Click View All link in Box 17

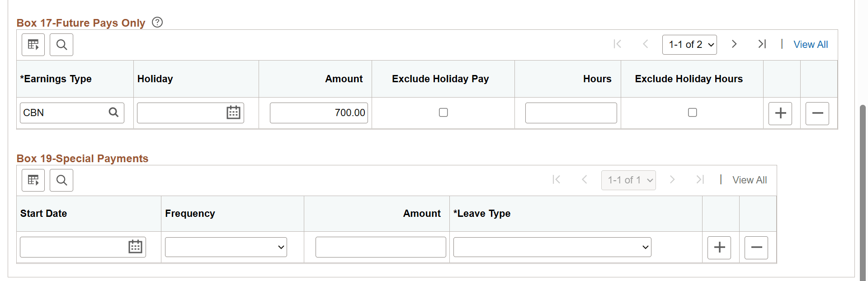811,45
